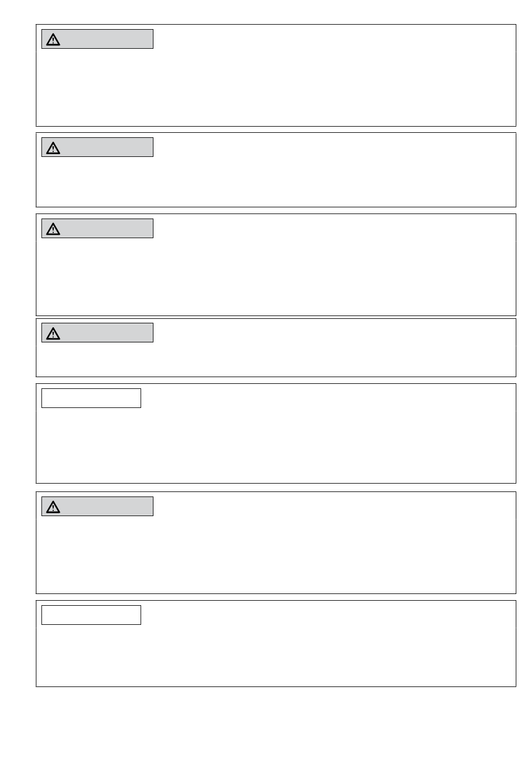Click the warning triangle icon in the second box
The height and width of the screenshot is (775, 532).
coord(53,148)
